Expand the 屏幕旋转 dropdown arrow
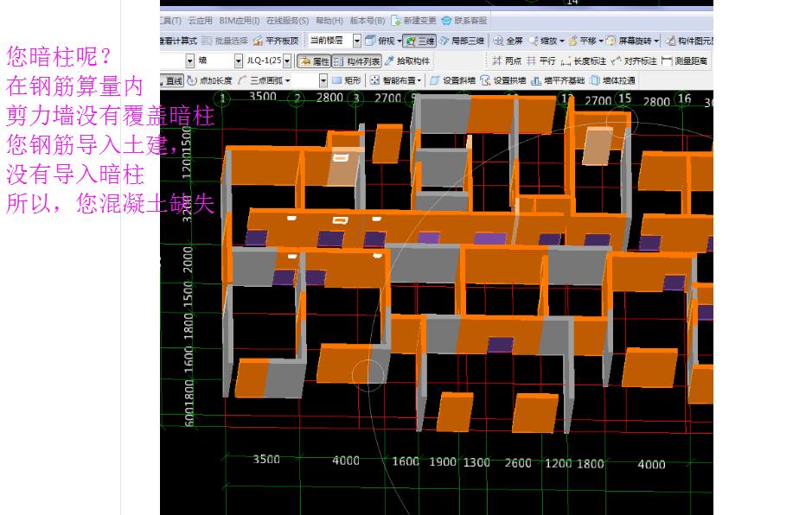812x515 pixels. pos(656,41)
